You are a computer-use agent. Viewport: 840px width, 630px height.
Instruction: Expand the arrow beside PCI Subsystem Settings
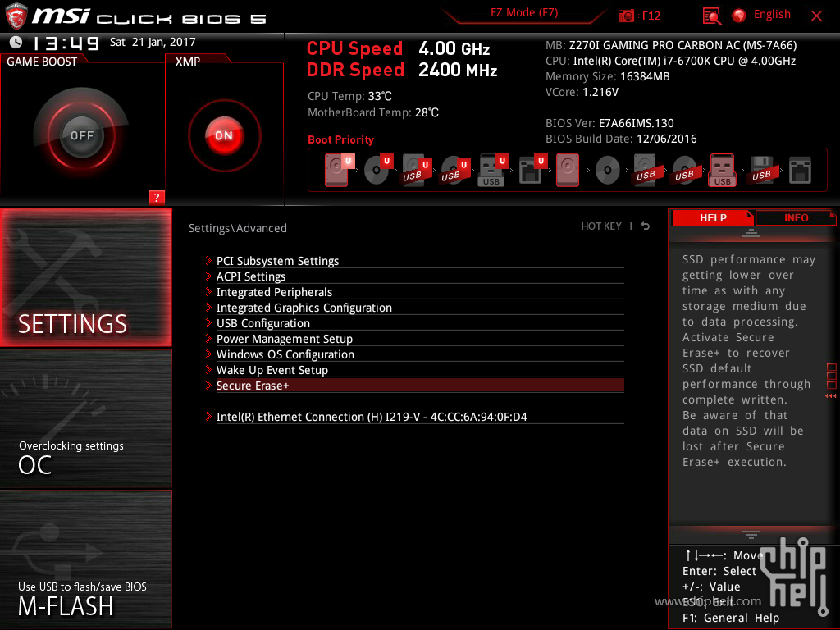click(x=208, y=260)
